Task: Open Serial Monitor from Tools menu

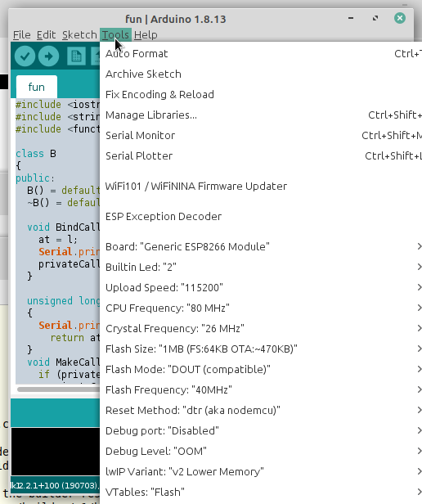Action: (261, 135)
